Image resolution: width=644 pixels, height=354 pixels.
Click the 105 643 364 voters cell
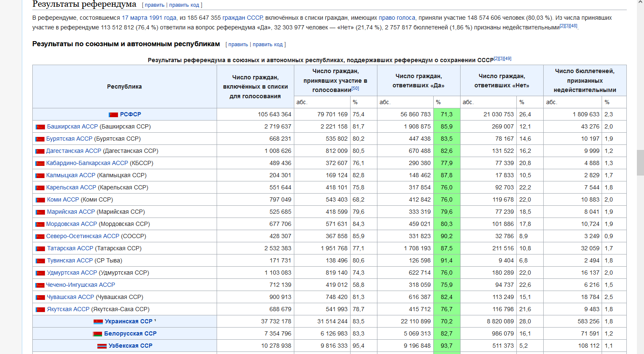[256, 114]
